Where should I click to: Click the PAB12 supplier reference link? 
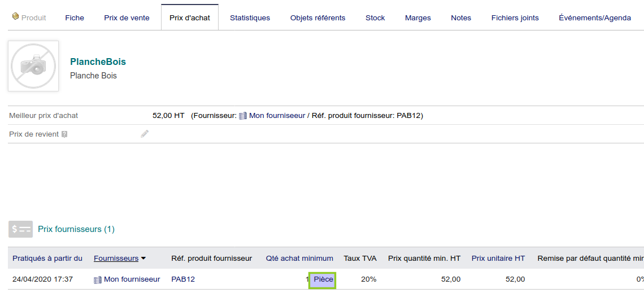[x=183, y=279]
